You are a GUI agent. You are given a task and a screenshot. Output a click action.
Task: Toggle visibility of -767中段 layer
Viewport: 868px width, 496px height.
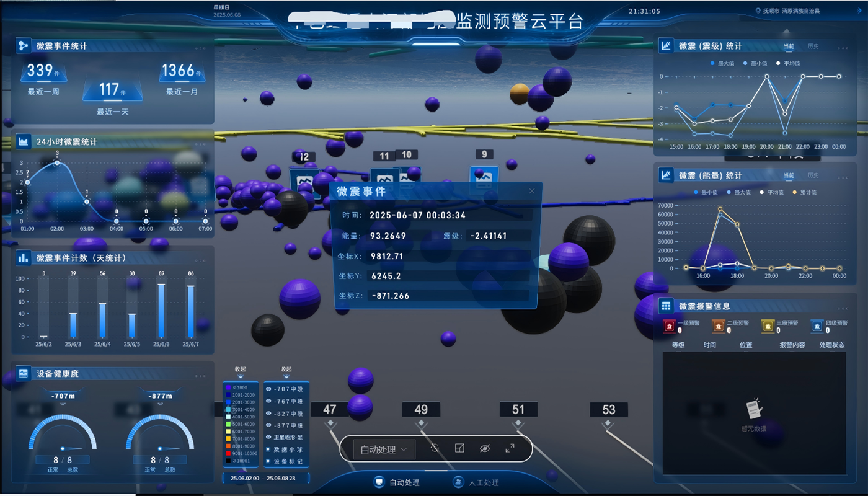(268, 401)
